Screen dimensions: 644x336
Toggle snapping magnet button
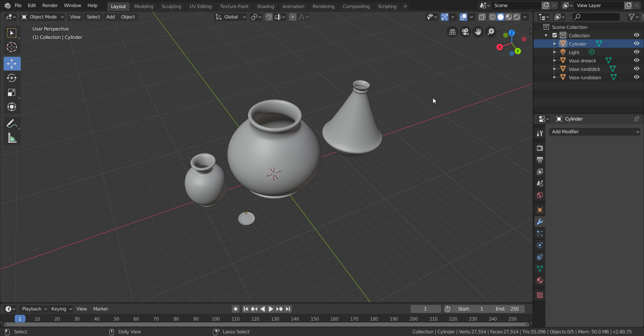point(269,17)
